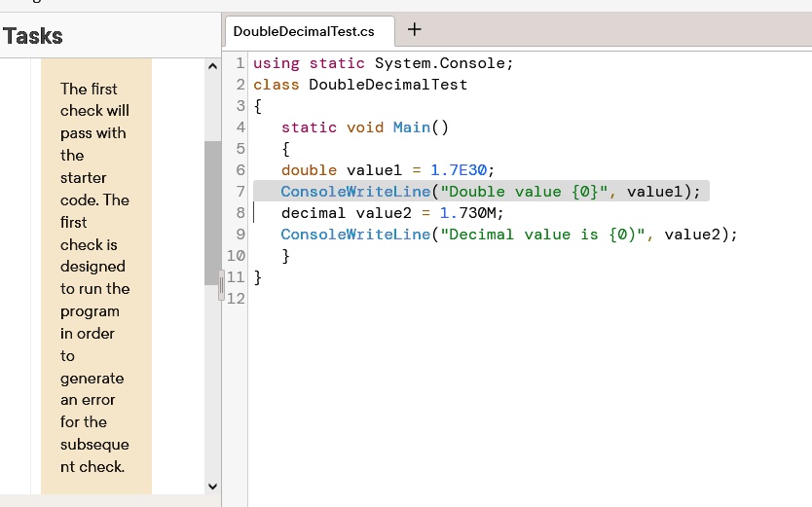
Task: Select the DoubleDecimalTest.cs file tab
Action: tap(304, 31)
